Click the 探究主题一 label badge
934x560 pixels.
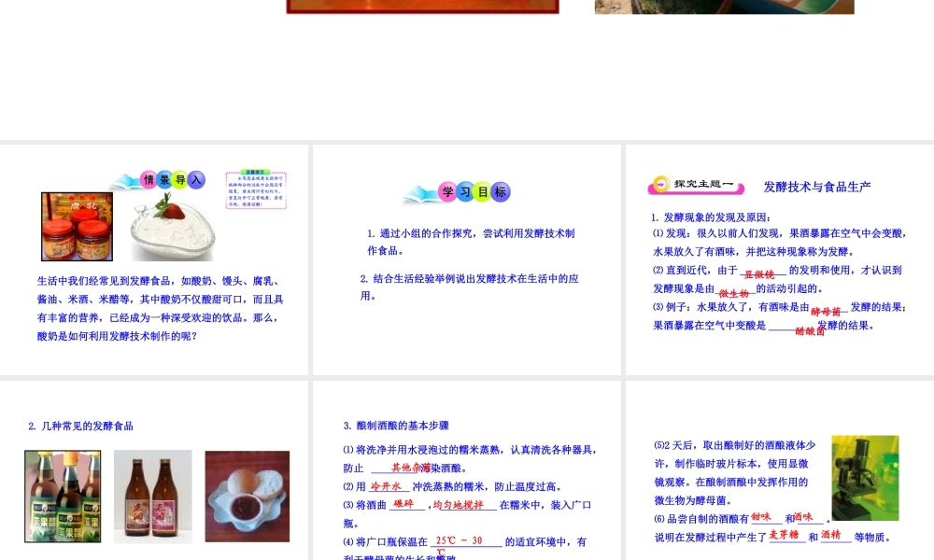pos(696,185)
